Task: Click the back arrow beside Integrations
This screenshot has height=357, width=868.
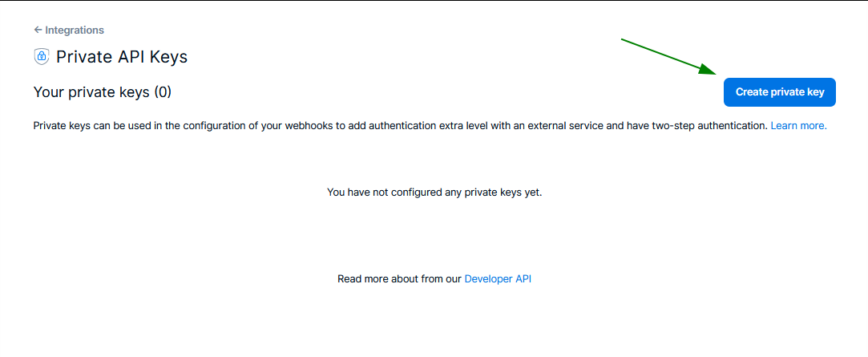Action: [38, 30]
